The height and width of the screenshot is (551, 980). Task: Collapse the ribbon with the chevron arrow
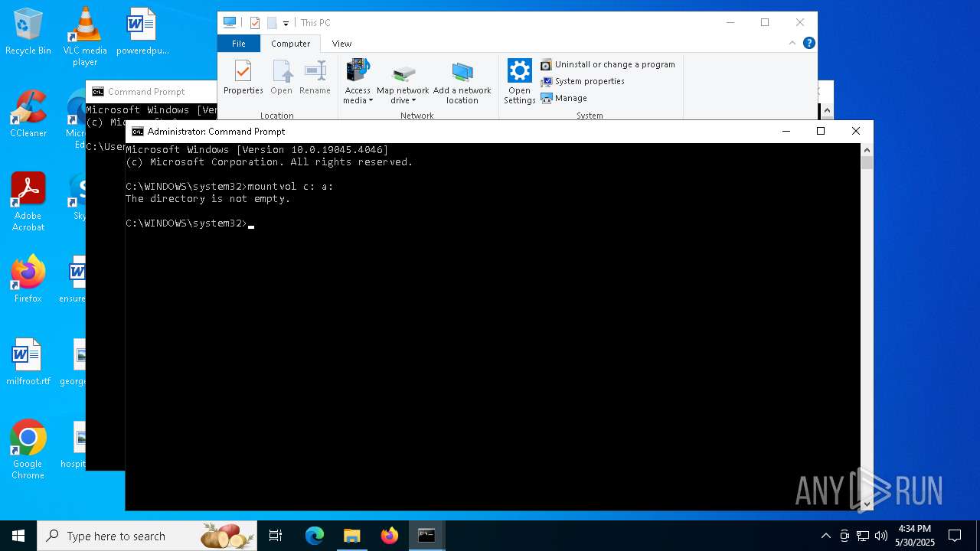click(793, 44)
